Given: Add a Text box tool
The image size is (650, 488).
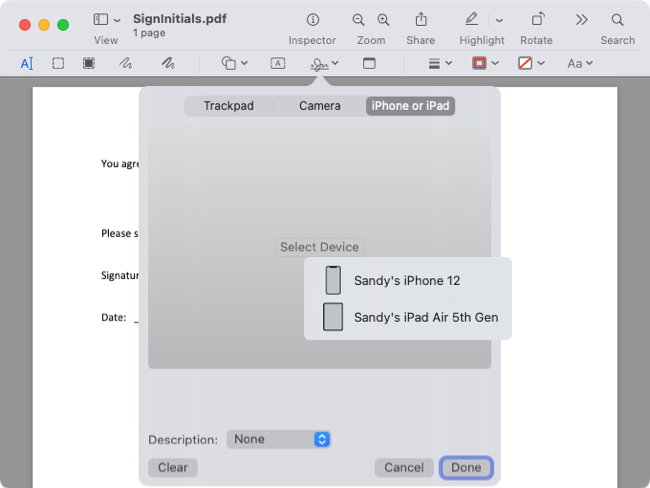Looking at the screenshot, I should [x=278, y=63].
